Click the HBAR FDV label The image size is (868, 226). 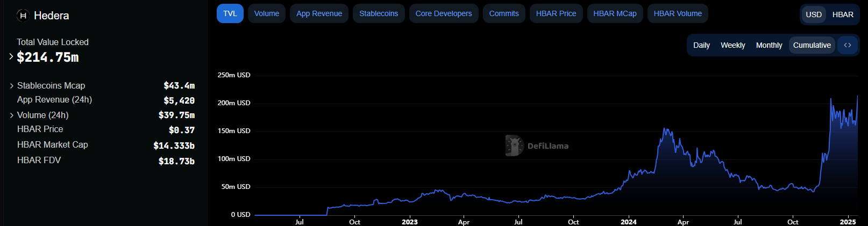pyautogui.click(x=39, y=161)
